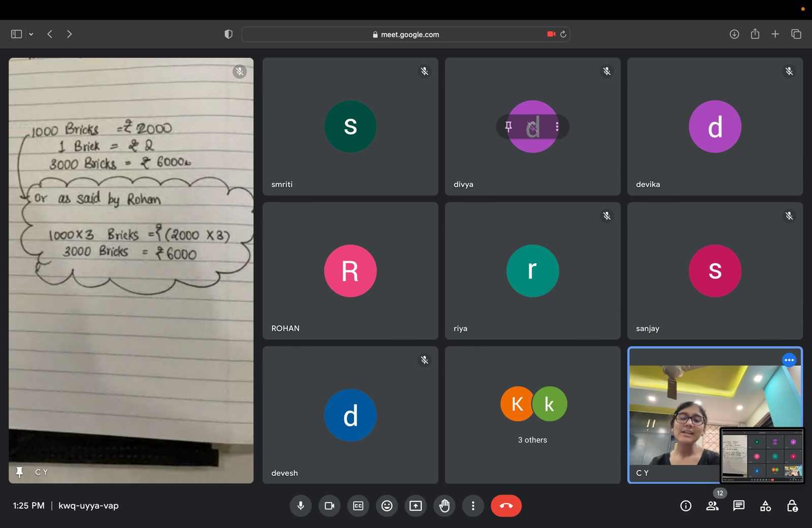Image resolution: width=812 pixels, height=528 pixels.
Task: Click the present screen icon
Action: pyautogui.click(x=416, y=506)
